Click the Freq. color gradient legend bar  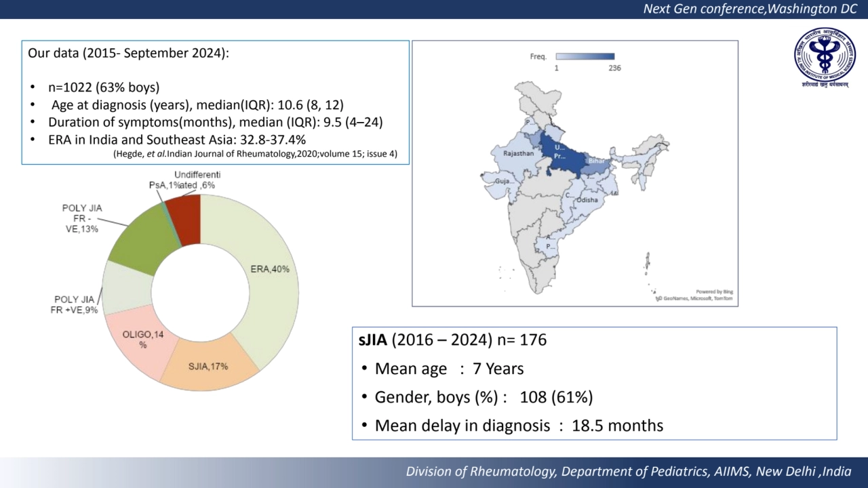point(585,57)
